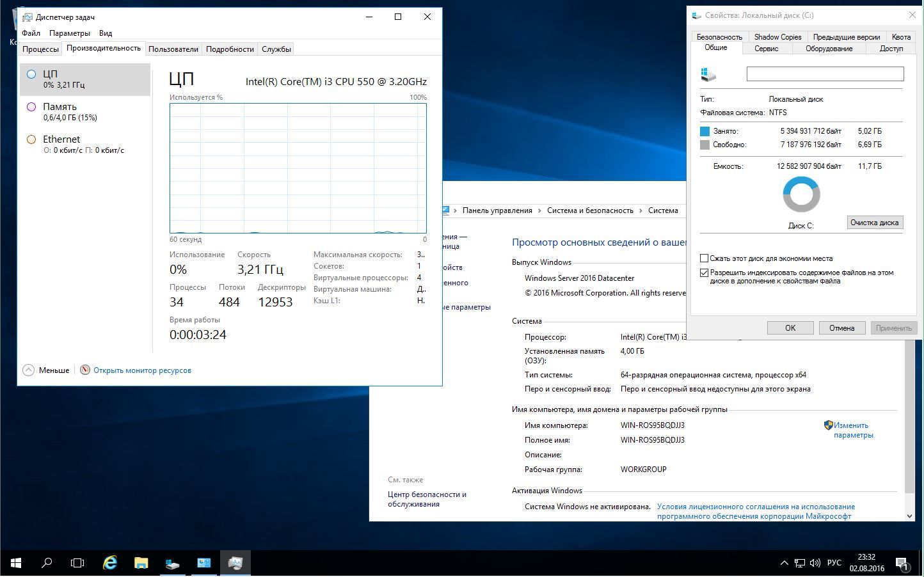924x577 pixels.
Task: Open the Параметры menu in Task Manager
Action: point(69,33)
